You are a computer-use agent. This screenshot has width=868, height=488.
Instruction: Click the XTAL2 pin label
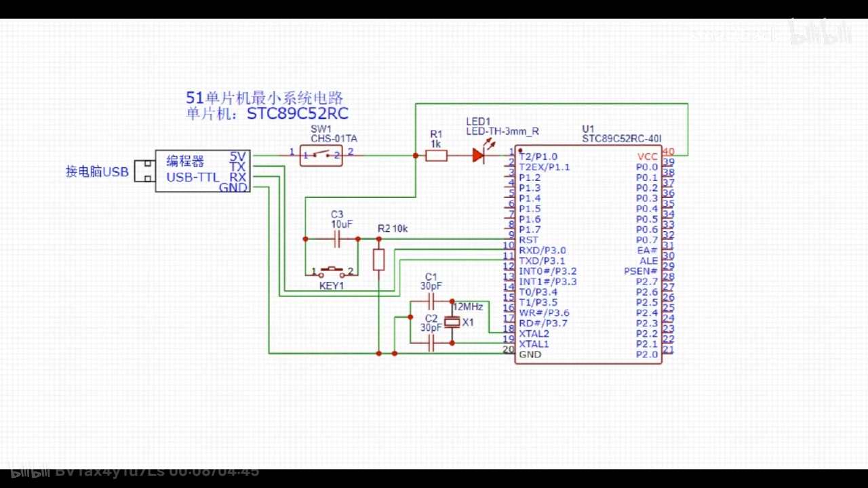[534, 333]
